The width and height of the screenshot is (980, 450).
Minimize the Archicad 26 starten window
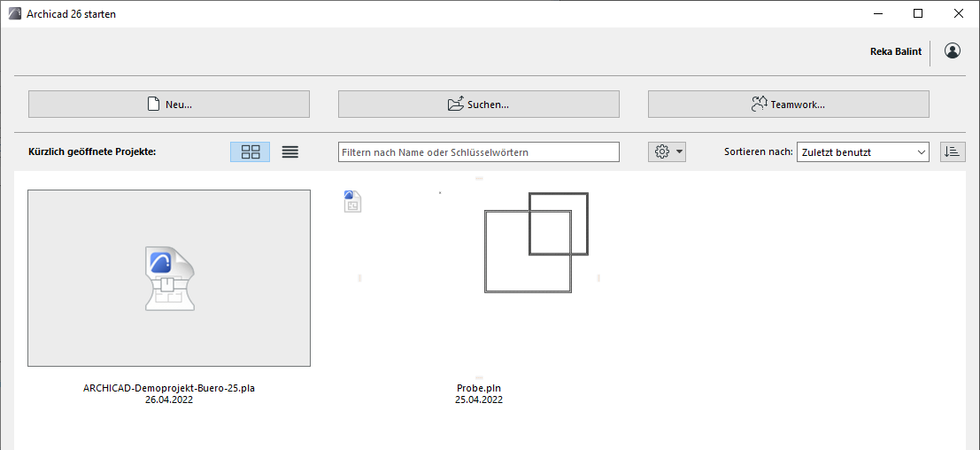[877, 14]
